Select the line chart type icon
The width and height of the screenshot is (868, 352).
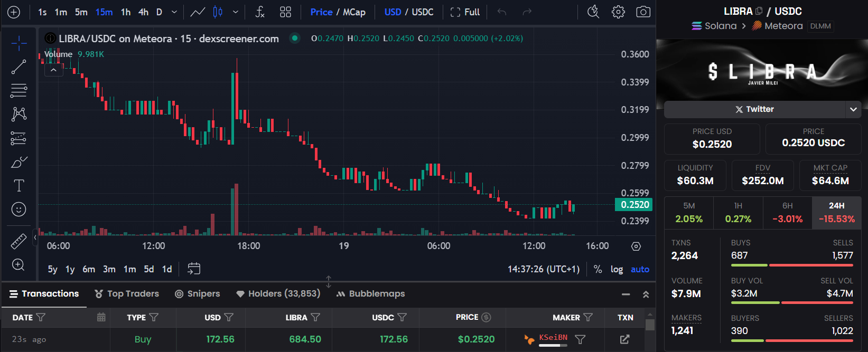[x=198, y=12]
